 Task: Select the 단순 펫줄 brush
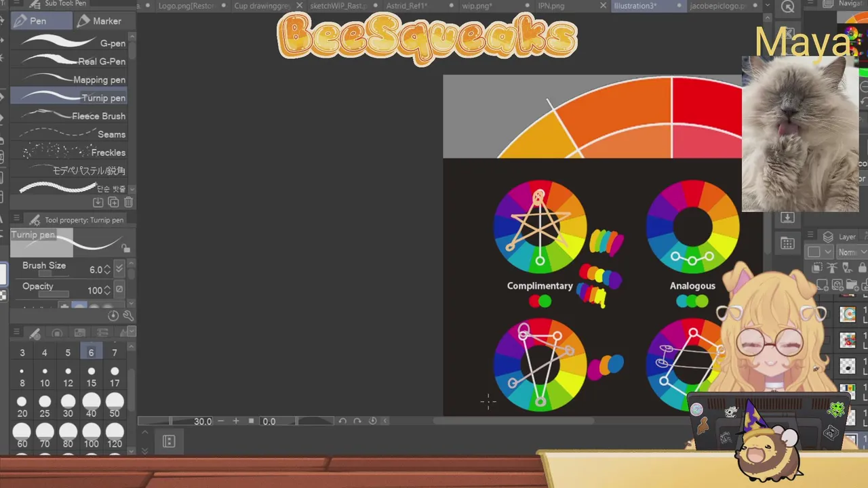pyautogui.click(x=69, y=188)
